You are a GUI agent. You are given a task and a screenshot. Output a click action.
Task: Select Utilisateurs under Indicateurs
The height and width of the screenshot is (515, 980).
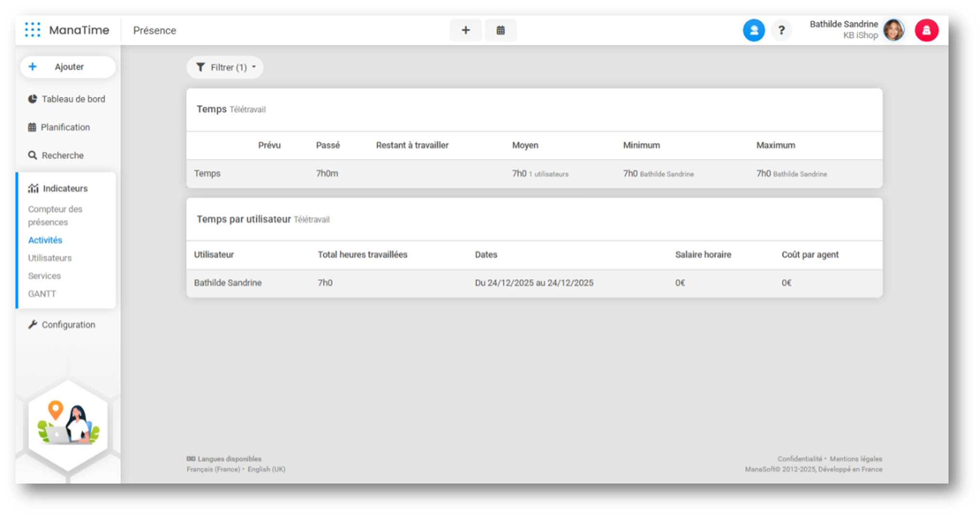point(49,258)
